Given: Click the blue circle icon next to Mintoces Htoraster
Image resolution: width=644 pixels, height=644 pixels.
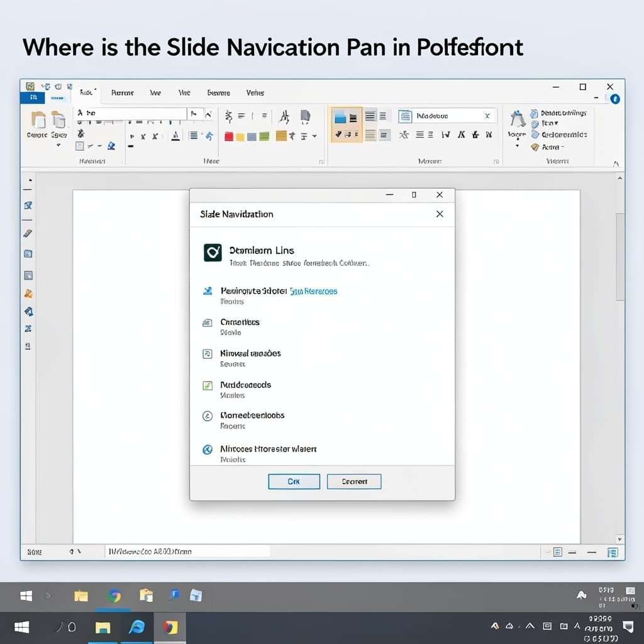Looking at the screenshot, I should coord(208,449).
